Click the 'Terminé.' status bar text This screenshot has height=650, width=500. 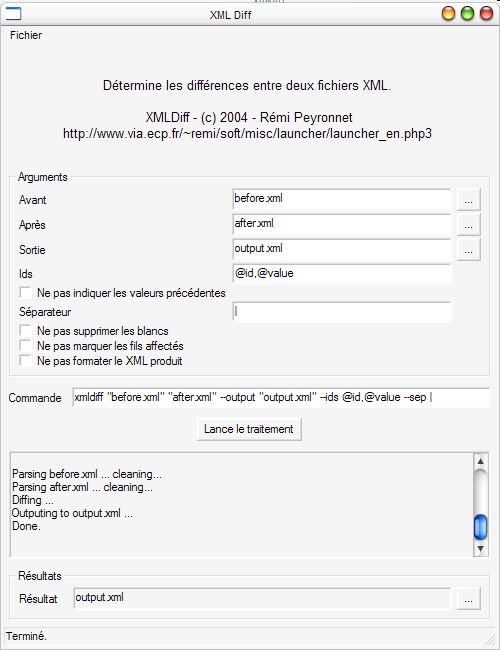click(26, 636)
